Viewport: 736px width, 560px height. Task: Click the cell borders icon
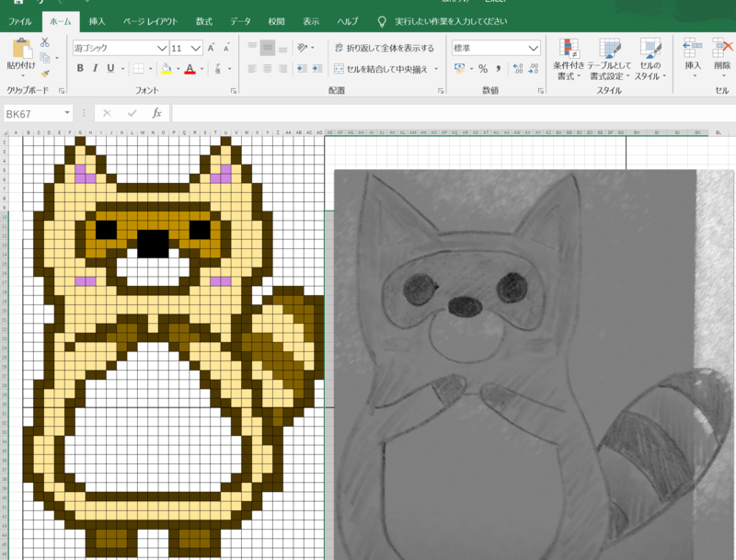(x=139, y=69)
